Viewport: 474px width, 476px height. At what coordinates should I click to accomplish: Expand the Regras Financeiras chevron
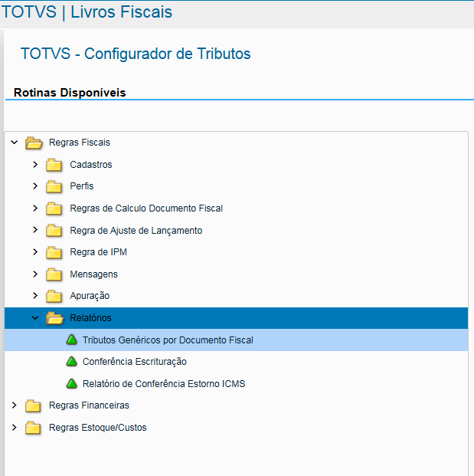pos(15,405)
